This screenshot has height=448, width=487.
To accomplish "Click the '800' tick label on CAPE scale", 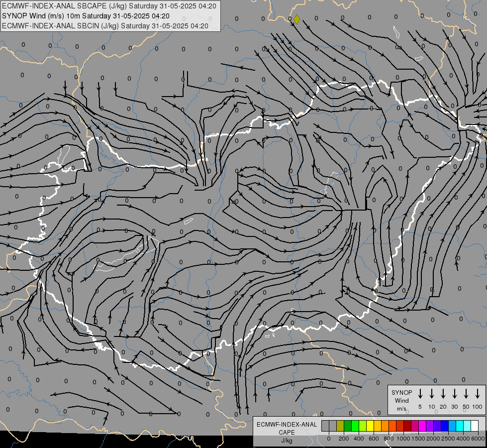I will [389, 439].
